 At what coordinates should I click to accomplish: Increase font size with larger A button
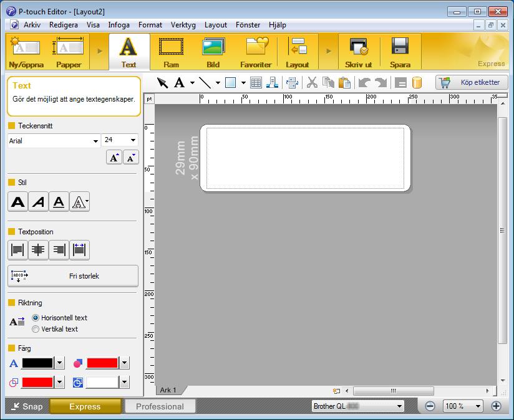click(114, 158)
